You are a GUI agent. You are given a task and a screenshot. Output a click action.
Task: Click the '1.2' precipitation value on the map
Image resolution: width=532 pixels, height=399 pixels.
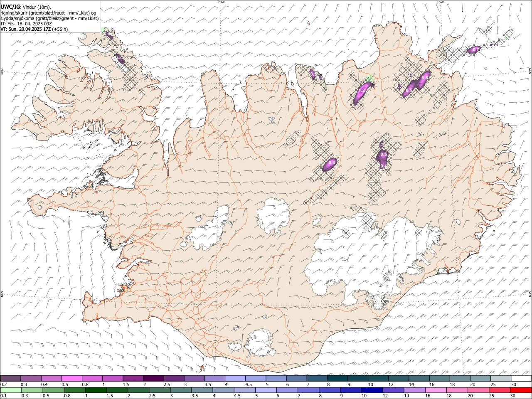(362, 90)
